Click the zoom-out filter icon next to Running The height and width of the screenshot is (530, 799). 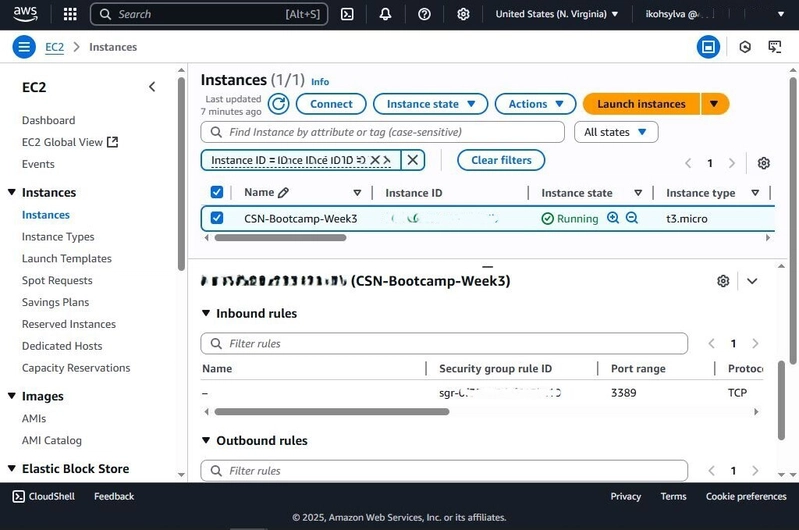point(631,218)
